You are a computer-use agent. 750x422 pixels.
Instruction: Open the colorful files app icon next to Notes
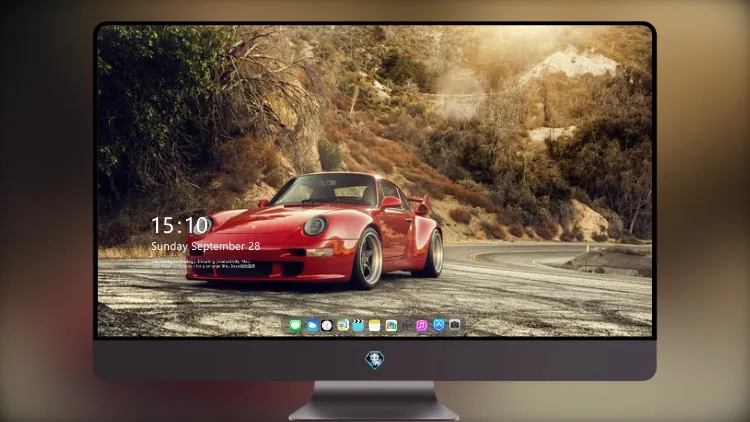tap(391, 326)
